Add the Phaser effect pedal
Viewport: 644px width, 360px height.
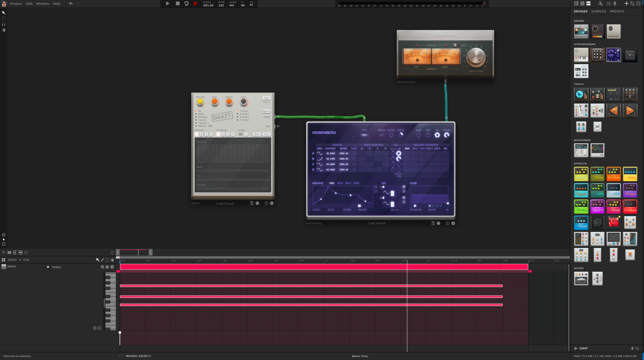[630, 190]
